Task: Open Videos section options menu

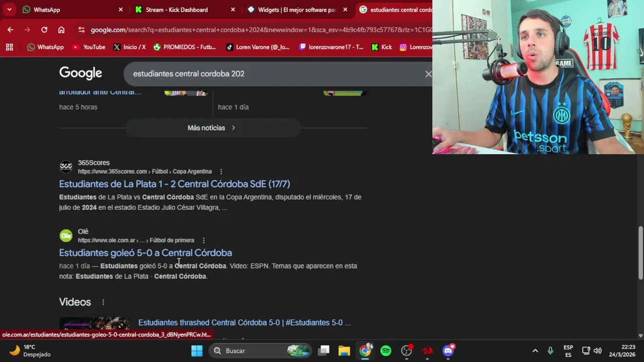Action: coord(103,302)
